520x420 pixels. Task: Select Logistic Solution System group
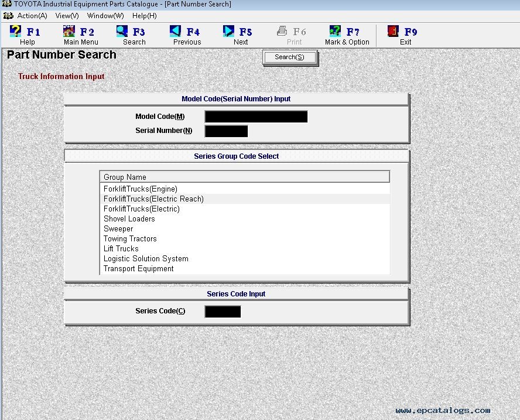point(245,258)
